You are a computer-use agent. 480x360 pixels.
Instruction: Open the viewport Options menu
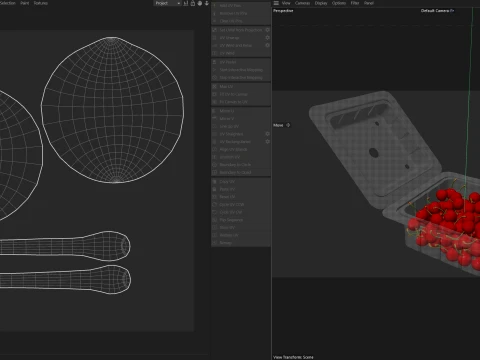[x=339, y=3]
